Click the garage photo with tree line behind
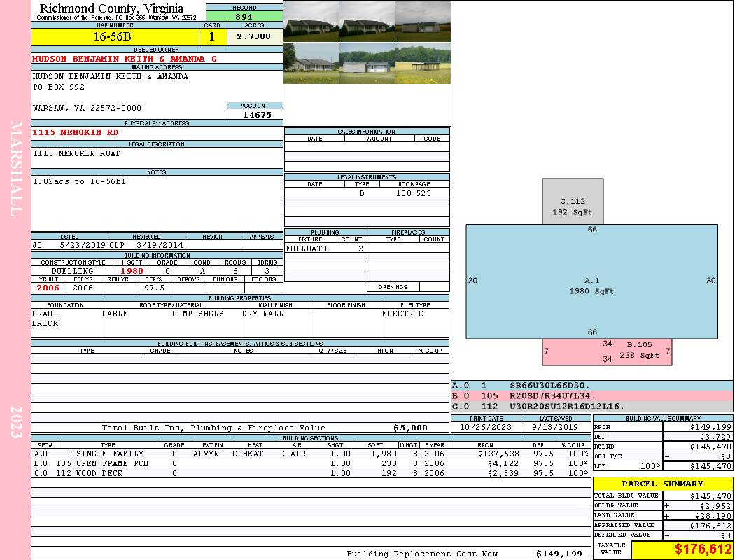The height and width of the screenshot is (560, 735). [x=367, y=63]
